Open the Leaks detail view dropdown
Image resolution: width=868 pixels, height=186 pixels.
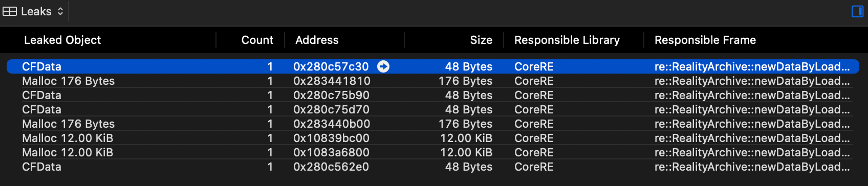[33, 11]
